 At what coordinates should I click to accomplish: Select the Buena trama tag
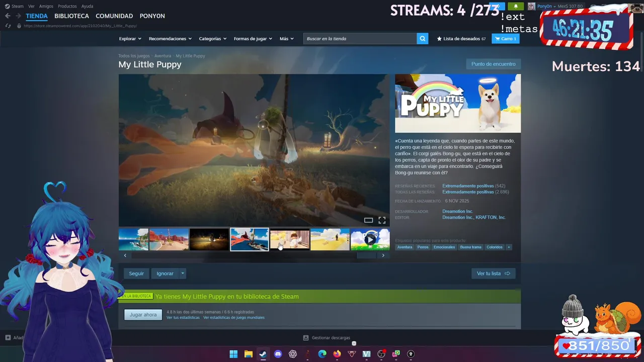[x=471, y=247]
